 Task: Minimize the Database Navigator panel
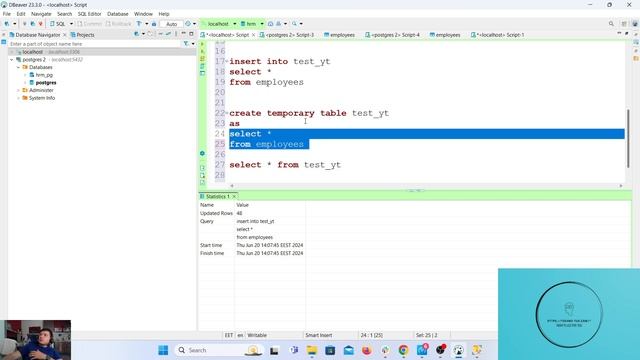(x=183, y=33)
